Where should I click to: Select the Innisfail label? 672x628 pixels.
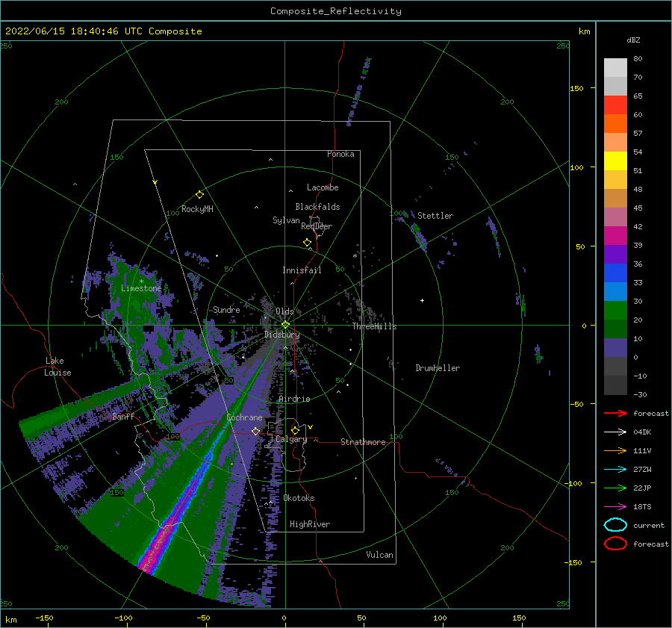pyautogui.click(x=302, y=270)
